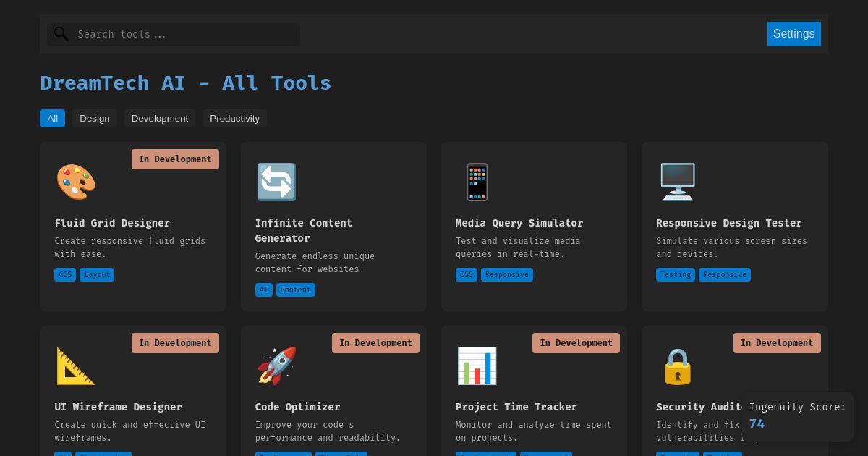Open the Settings panel
The height and width of the screenshot is (456, 868).
pos(793,34)
